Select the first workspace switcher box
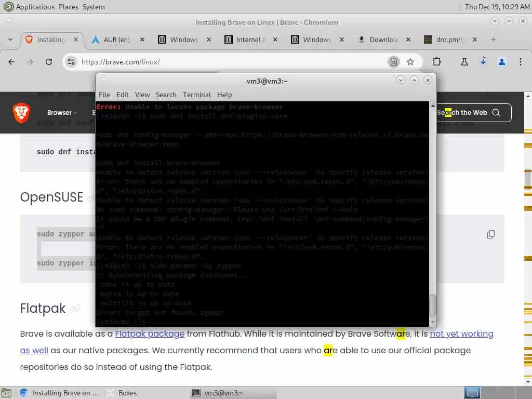The image size is (532, 399). (472, 393)
